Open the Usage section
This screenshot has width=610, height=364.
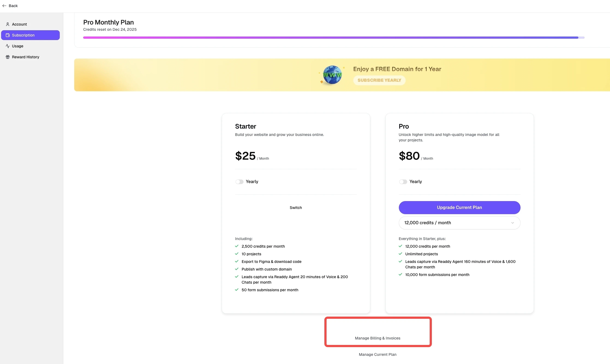[x=18, y=46]
